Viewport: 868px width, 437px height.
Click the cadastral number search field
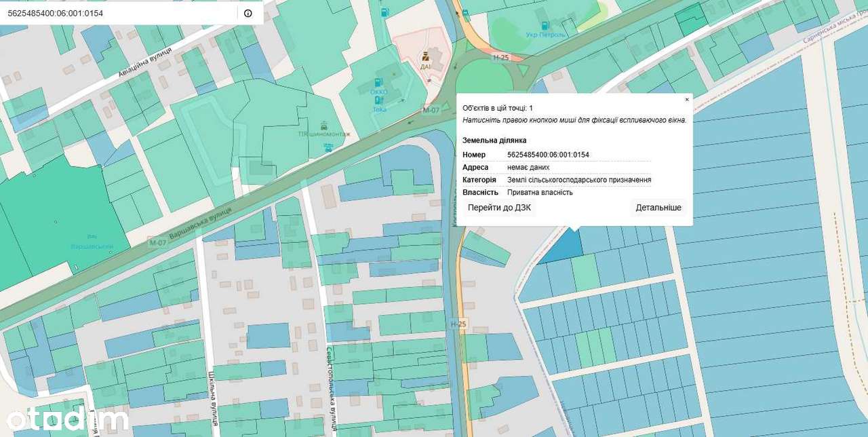(x=119, y=13)
